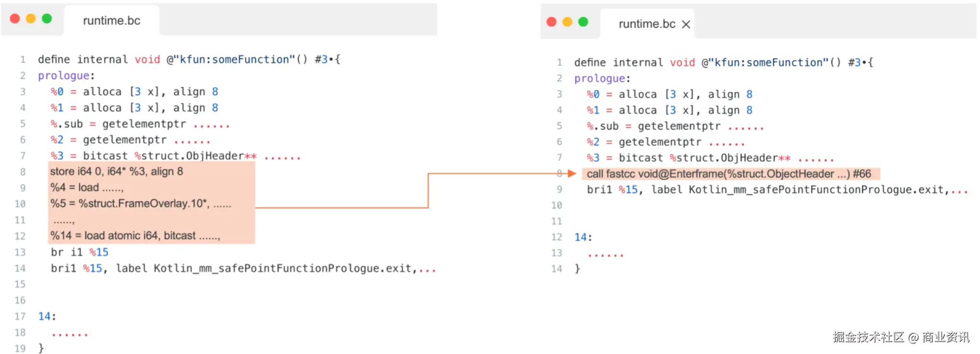Click line number 9 in right window gutter

pos(559,190)
